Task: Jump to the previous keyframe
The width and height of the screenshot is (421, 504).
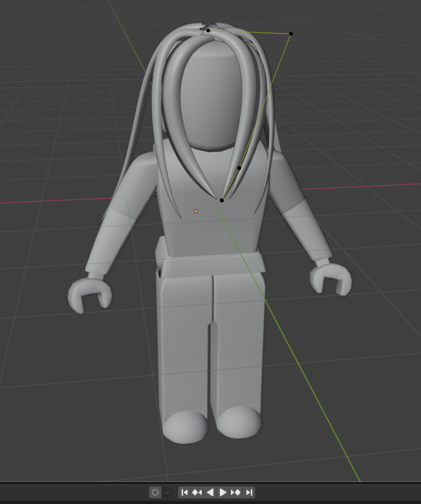Action: (x=197, y=492)
